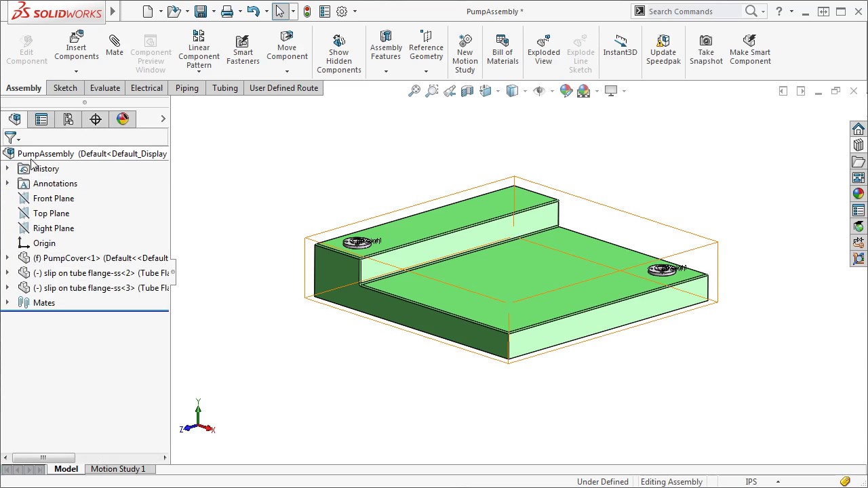This screenshot has height=488, width=868.
Task: Switch to the Piping ribbon tab
Action: coord(187,88)
